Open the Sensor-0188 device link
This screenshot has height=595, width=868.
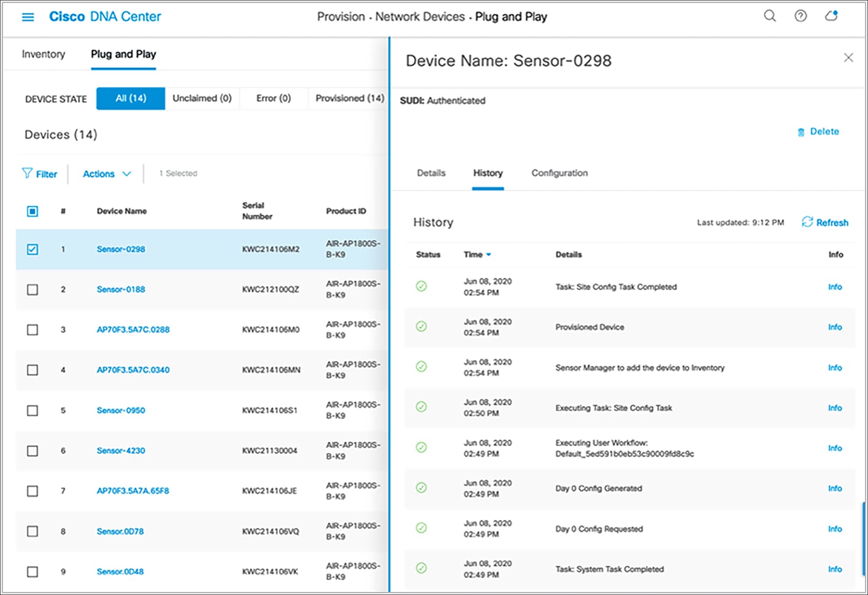tap(121, 289)
